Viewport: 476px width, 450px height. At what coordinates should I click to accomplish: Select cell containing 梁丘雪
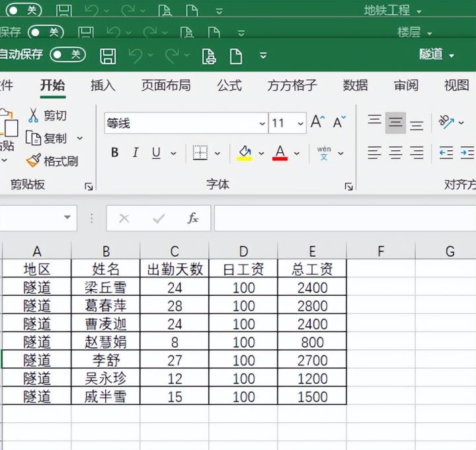tap(105, 287)
